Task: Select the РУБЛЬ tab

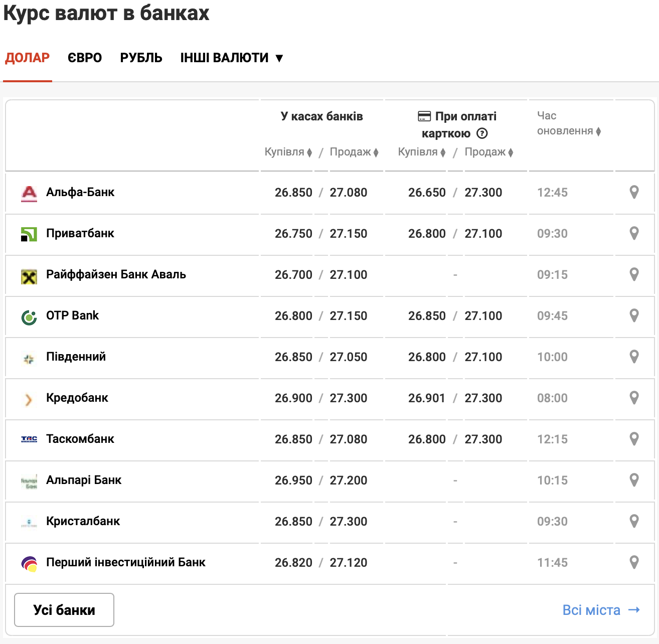Action: [x=141, y=58]
